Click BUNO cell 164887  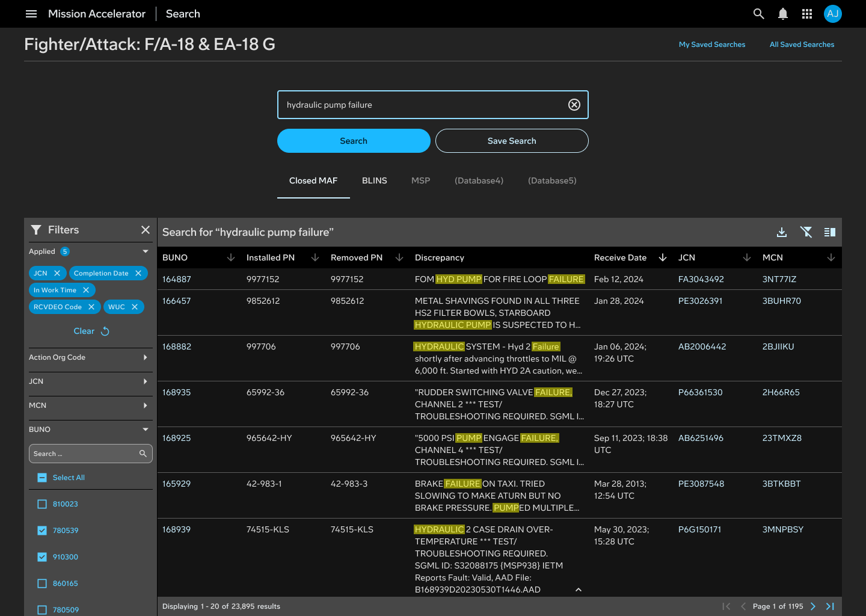tap(177, 279)
